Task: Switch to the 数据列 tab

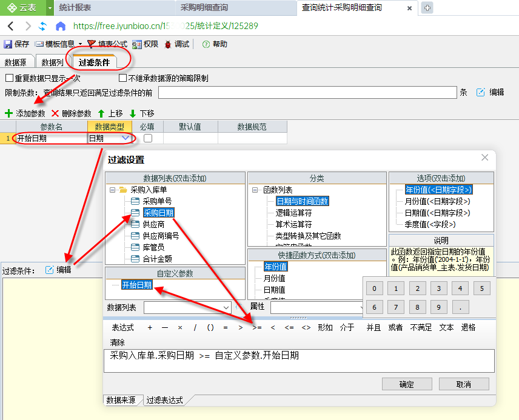Action: coord(52,62)
